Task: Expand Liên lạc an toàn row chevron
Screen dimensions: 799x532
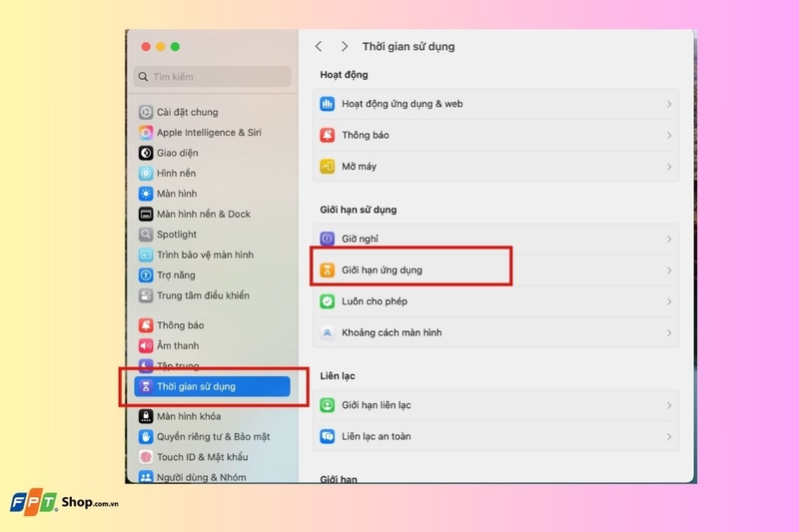Action: (x=669, y=437)
